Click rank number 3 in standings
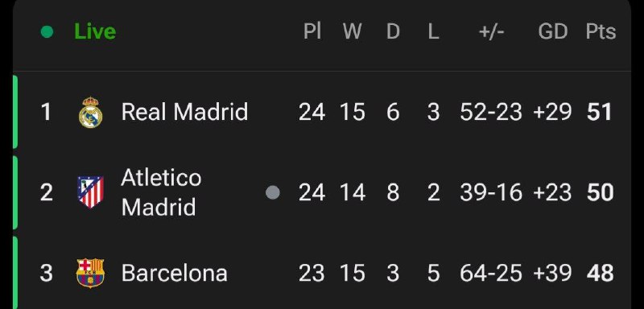 pos(46,274)
